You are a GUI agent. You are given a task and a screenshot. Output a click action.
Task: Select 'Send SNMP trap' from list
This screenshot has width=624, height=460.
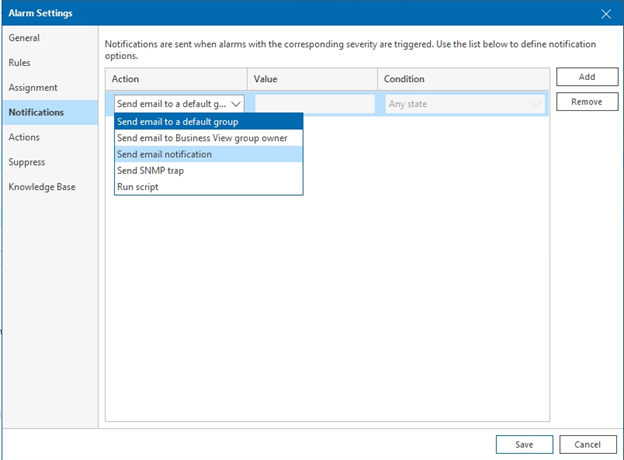click(x=209, y=171)
